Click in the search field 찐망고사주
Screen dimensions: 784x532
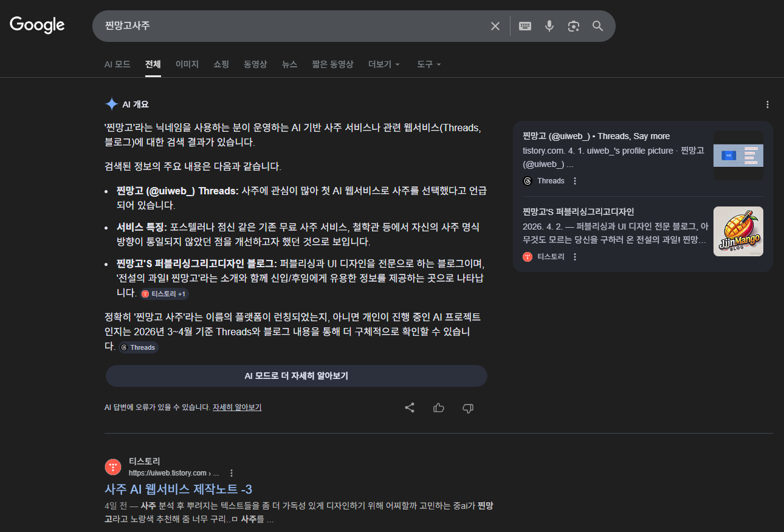point(292,26)
